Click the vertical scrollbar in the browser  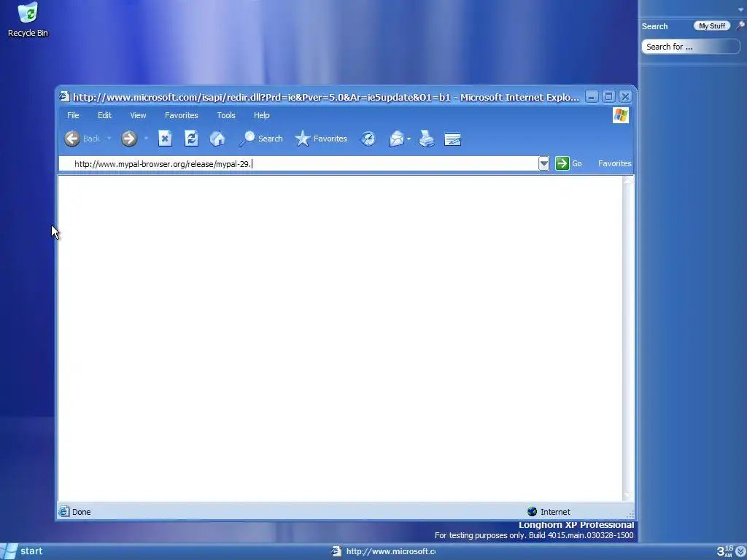pyautogui.click(x=628, y=338)
